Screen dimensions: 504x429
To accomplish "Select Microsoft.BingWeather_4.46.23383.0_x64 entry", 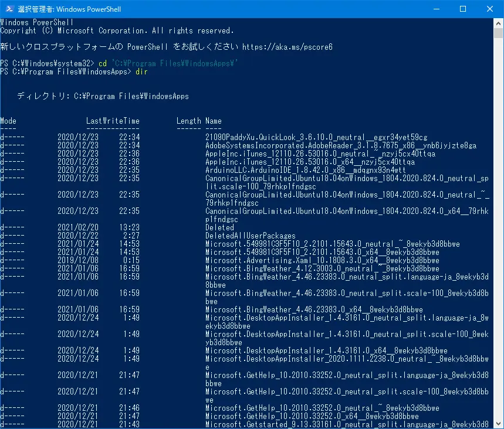I will point(314,309).
